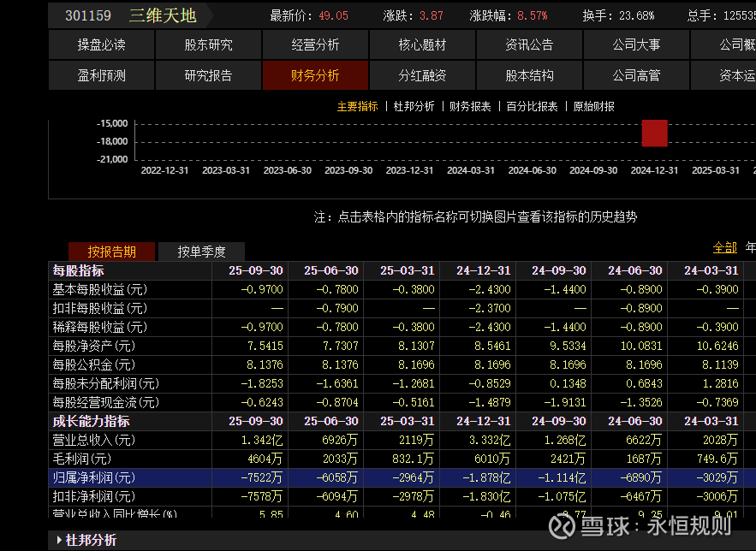Click the 成长能力指标 section header
The width and height of the screenshot is (756, 551).
[x=91, y=421]
